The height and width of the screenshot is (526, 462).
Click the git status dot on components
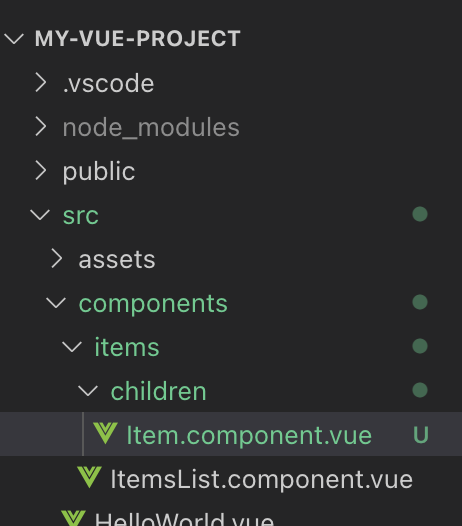(x=420, y=302)
